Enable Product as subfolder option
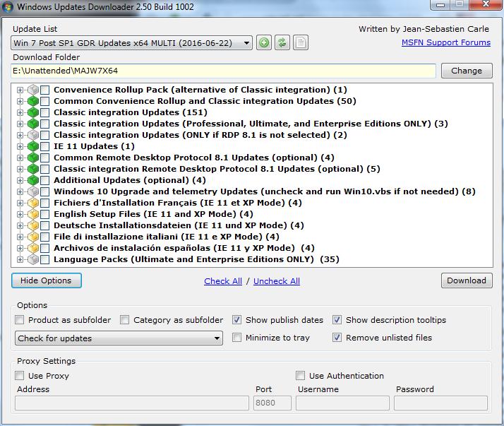This screenshot has width=504, height=426. (x=20, y=320)
